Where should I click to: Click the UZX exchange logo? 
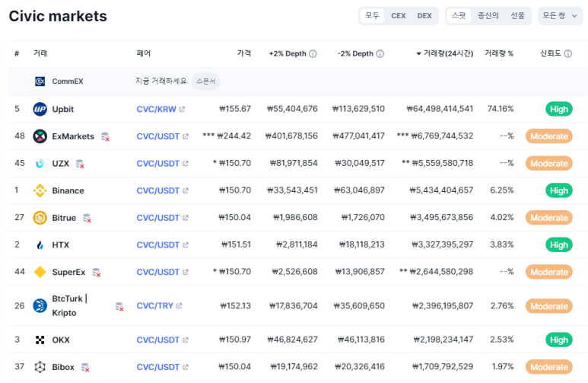pos(40,164)
